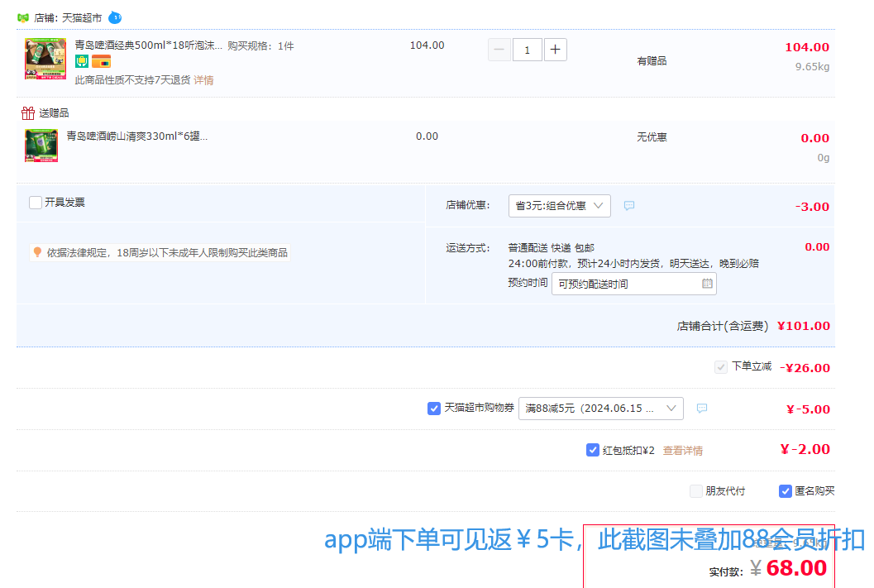Increase the quantity with the plus button
Screen dimensions: 874x588
tap(555, 50)
